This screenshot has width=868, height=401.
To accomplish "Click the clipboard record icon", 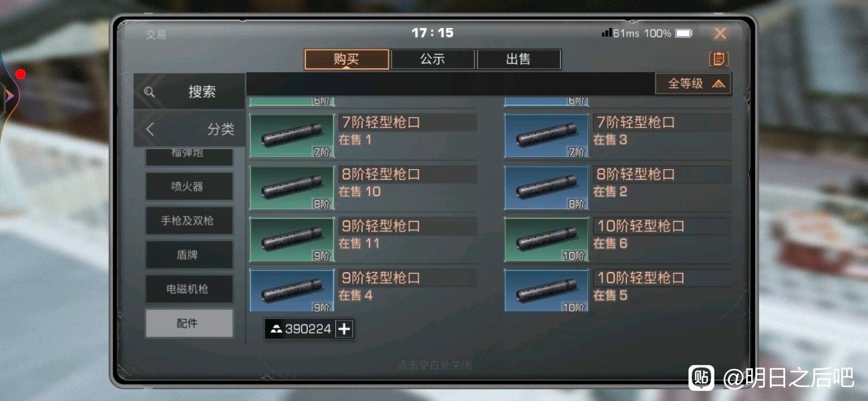I will click(x=718, y=59).
